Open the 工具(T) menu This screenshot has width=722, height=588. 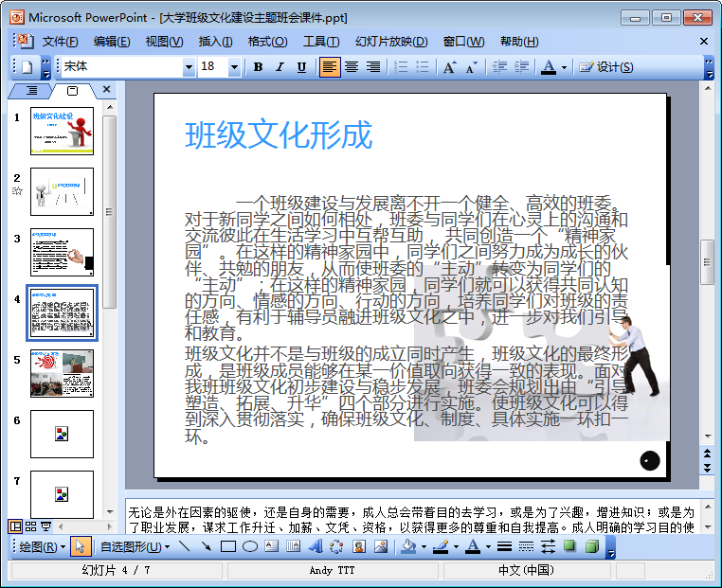point(321,42)
